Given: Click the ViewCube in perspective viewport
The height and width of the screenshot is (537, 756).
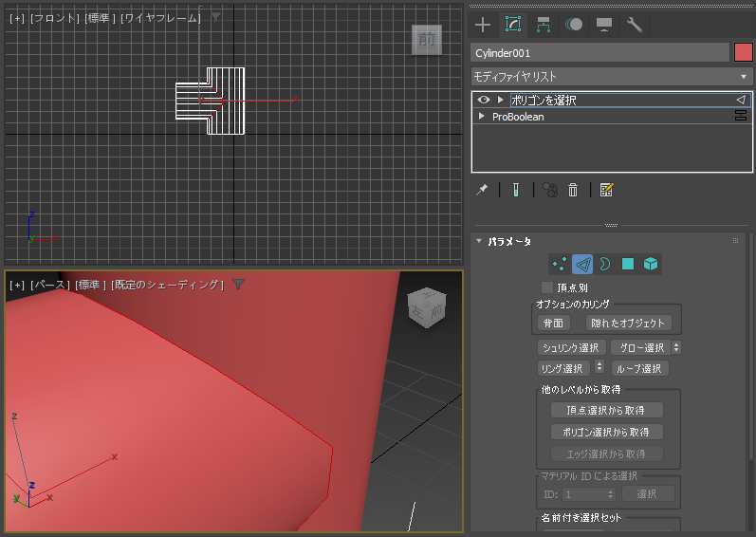Looking at the screenshot, I should pyautogui.click(x=427, y=308).
